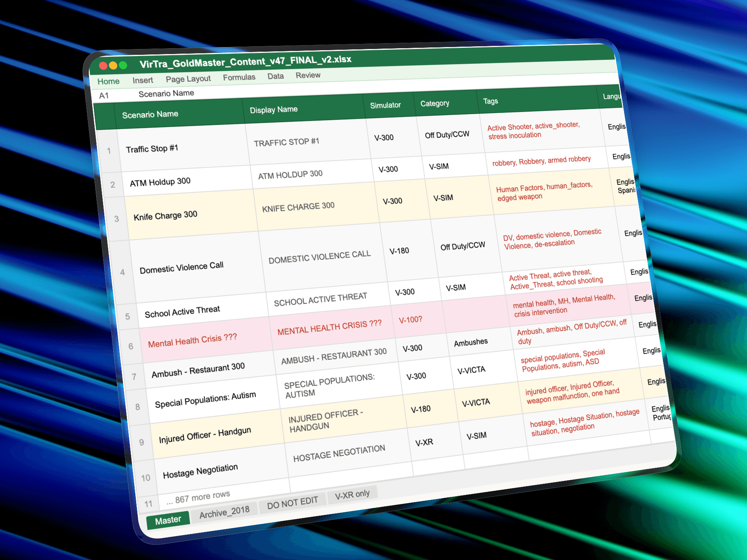This screenshot has height=560, width=747.
Task: Click the green maximize window button
Action: point(123,65)
